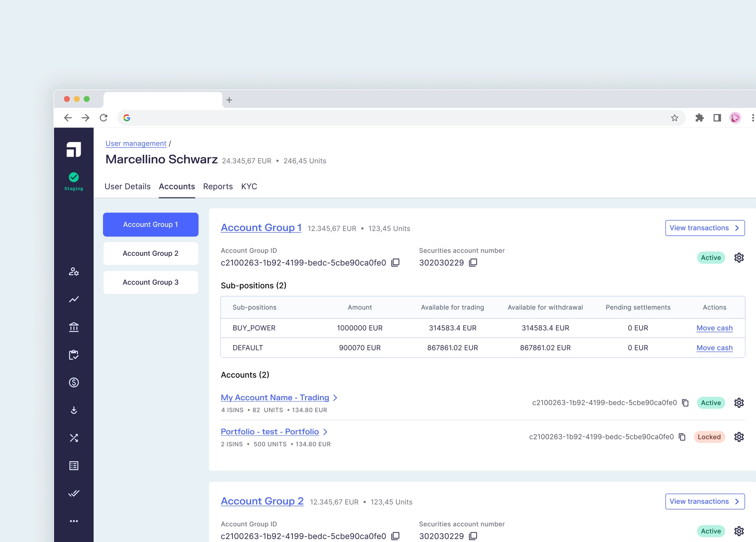Image resolution: width=756 pixels, height=542 pixels.
Task: Move cash for BUY_POWER sub-position
Action: [x=714, y=328]
